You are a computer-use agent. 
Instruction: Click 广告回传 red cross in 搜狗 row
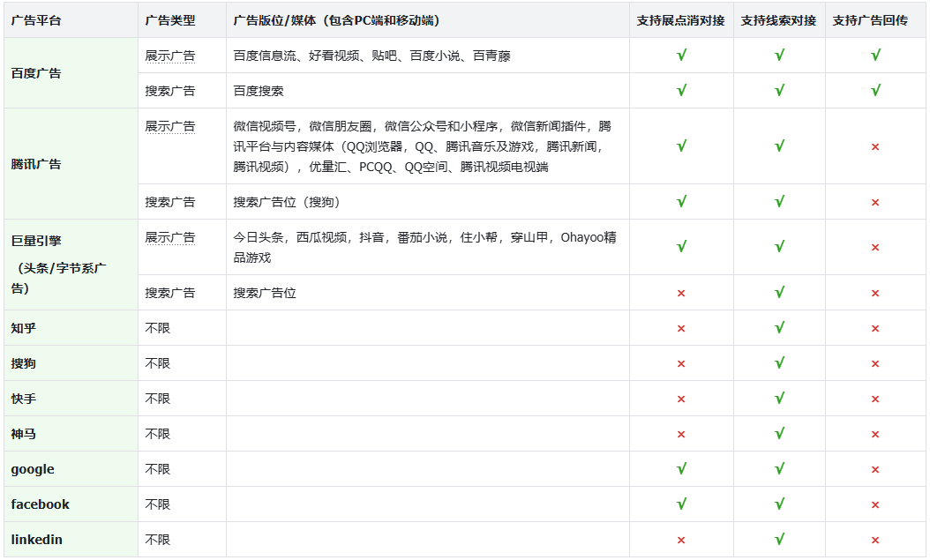point(875,364)
